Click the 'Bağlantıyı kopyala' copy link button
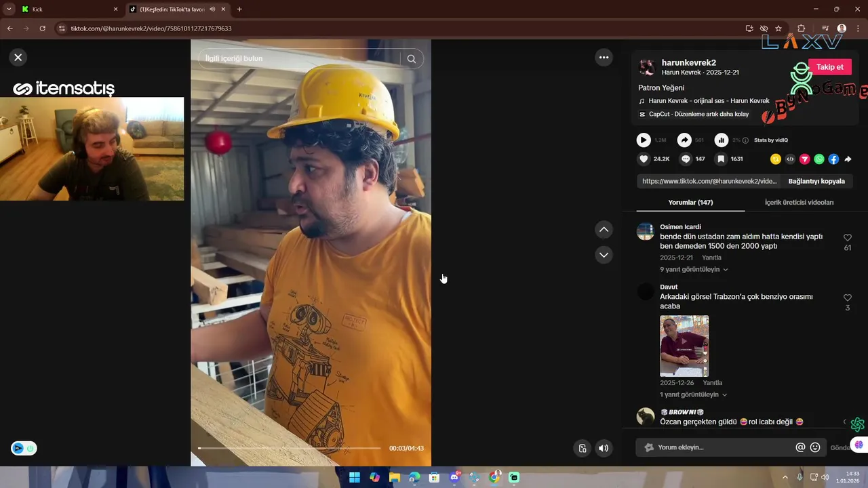 pyautogui.click(x=816, y=182)
